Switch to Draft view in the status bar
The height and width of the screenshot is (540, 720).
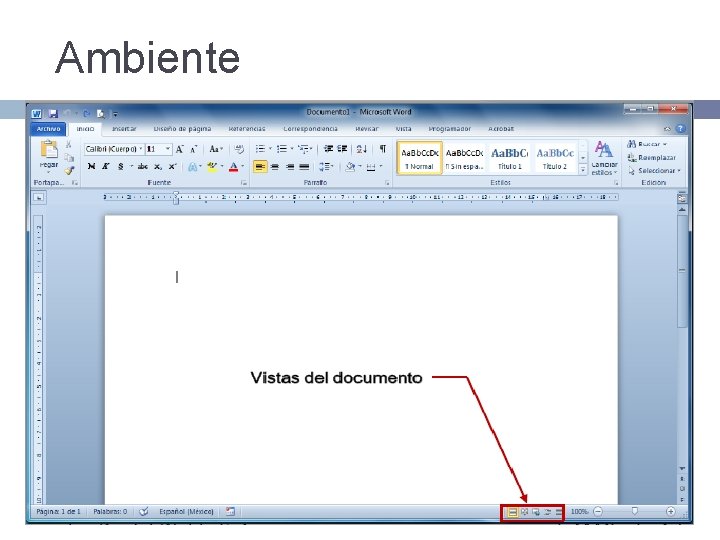coord(558,512)
